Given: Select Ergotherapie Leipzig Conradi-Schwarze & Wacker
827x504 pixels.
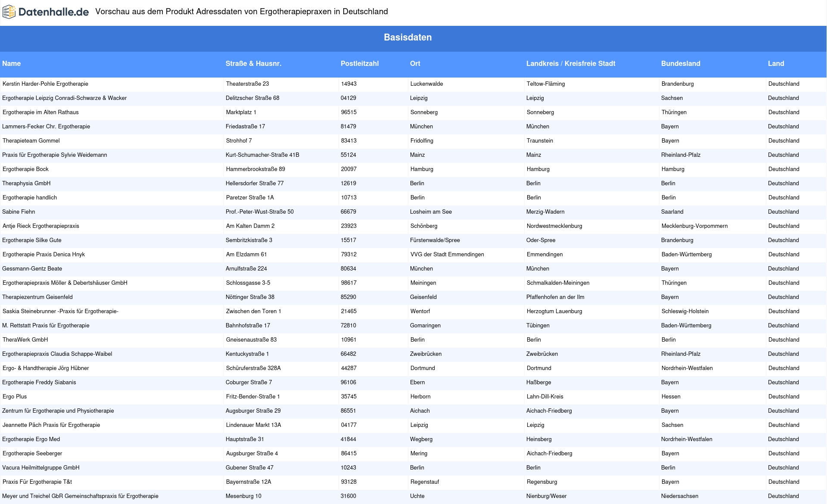Looking at the screenshot, I should [64, 98].
